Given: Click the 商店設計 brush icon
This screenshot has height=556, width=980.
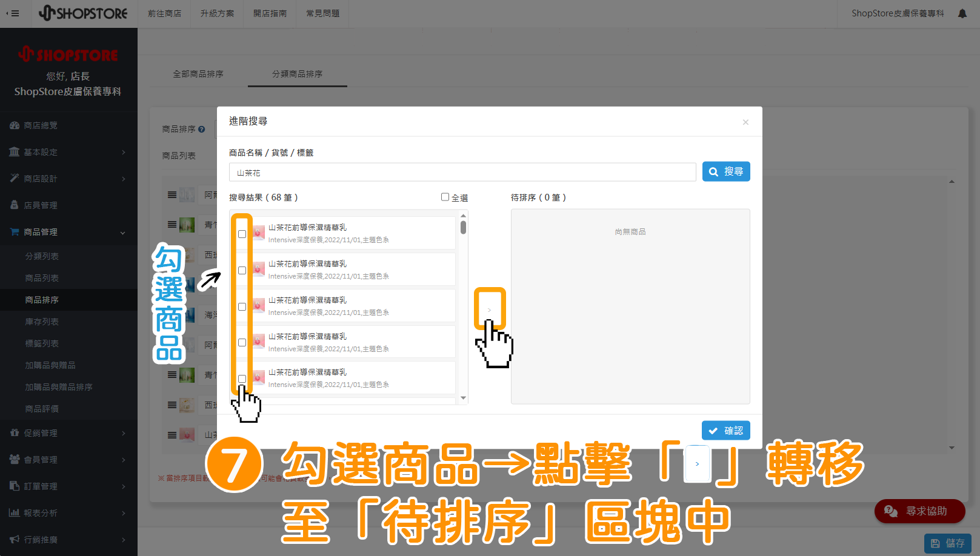Looking at the screenshot, I should coord(15,178).
